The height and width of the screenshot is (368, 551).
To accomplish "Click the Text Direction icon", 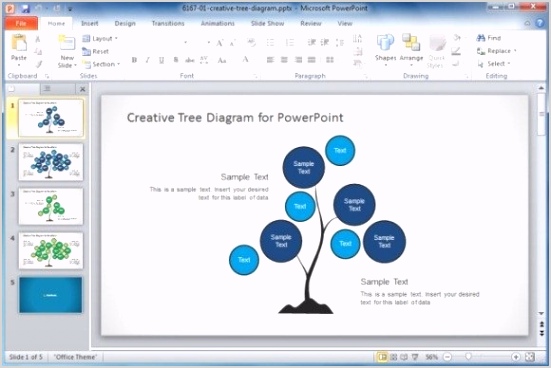I will [357, 38].
